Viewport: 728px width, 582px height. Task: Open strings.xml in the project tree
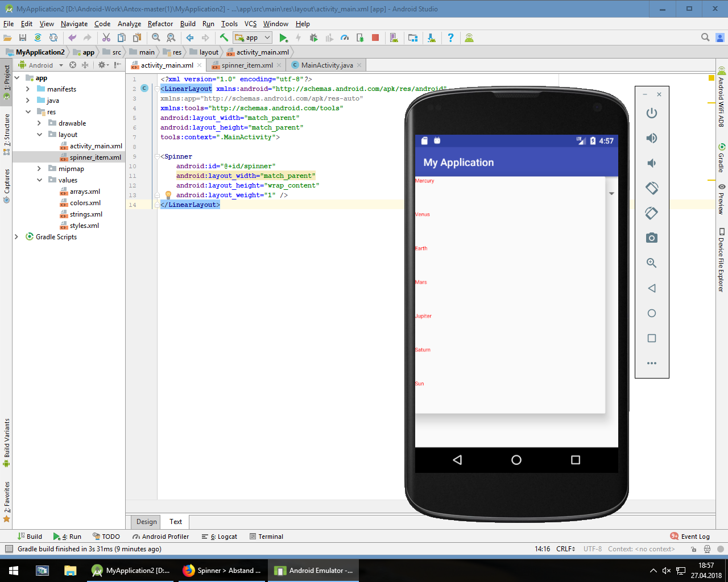pyautogui.click(x=86, y=214)
